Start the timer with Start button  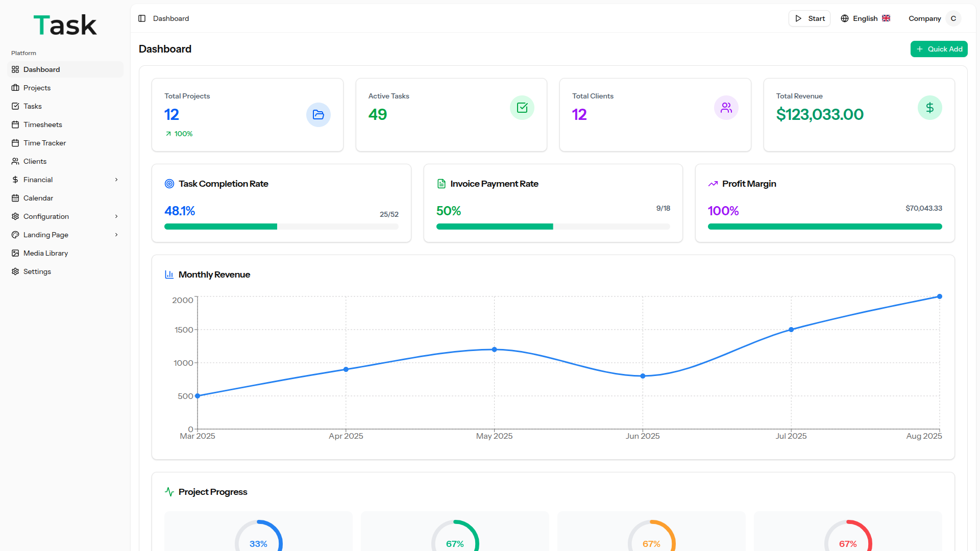click(810, 18)
